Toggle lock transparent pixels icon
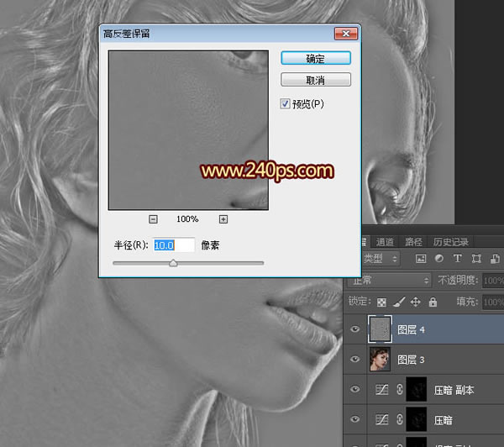504x447 pixels. pos(381,302)
